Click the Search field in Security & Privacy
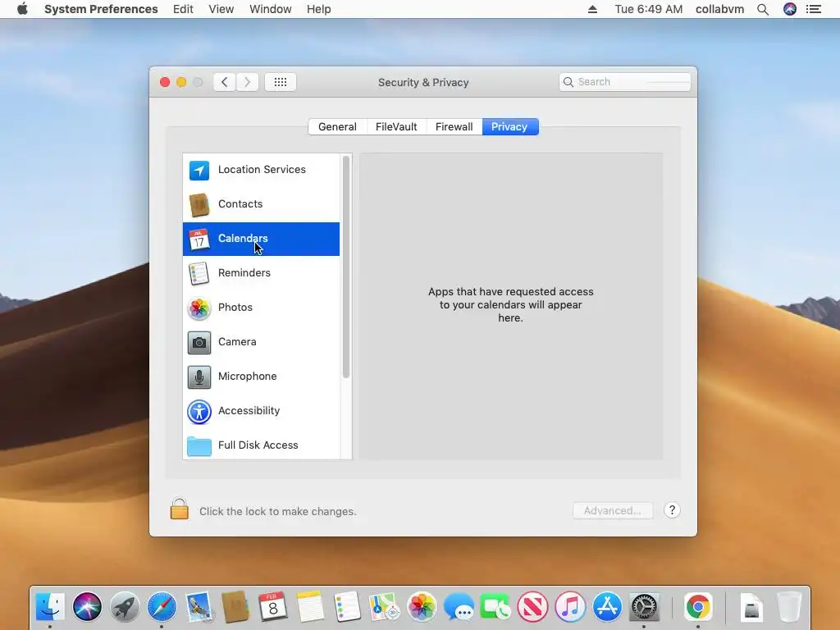The height and width of the screenshot is (630, 840). (624, 82)
